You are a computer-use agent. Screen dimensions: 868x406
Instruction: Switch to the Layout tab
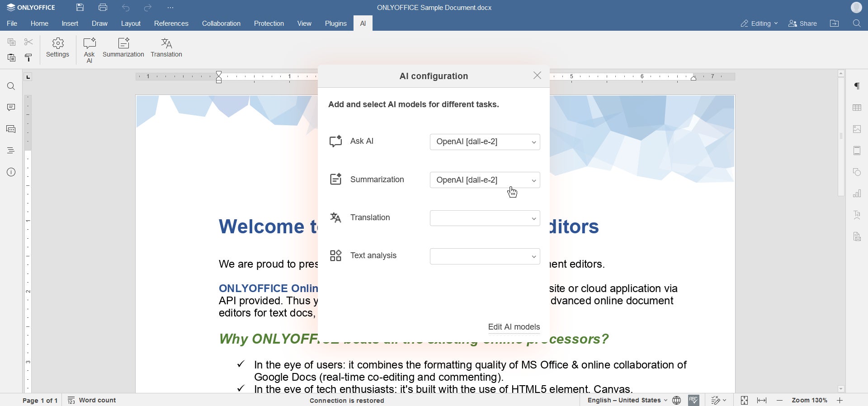click(x=131, y=24)
